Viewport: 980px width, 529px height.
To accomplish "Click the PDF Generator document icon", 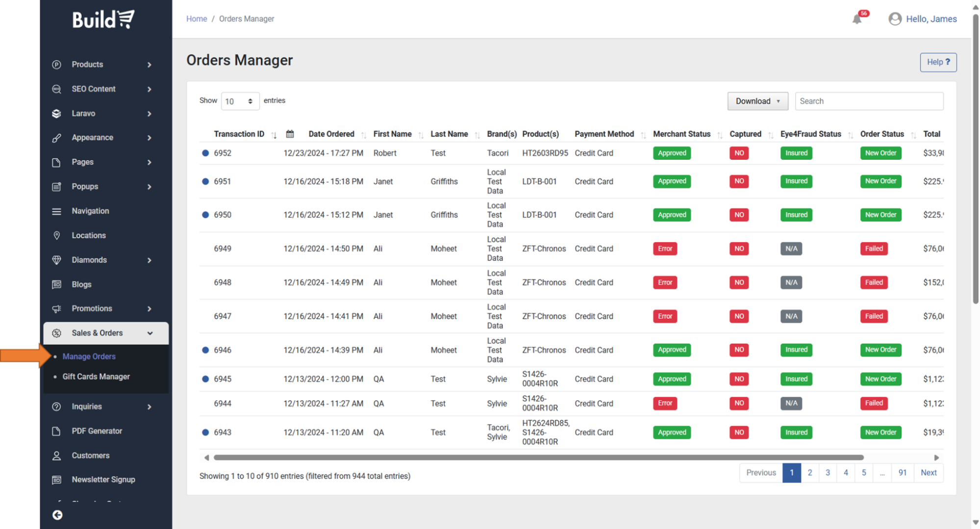I will click(57, 431).
